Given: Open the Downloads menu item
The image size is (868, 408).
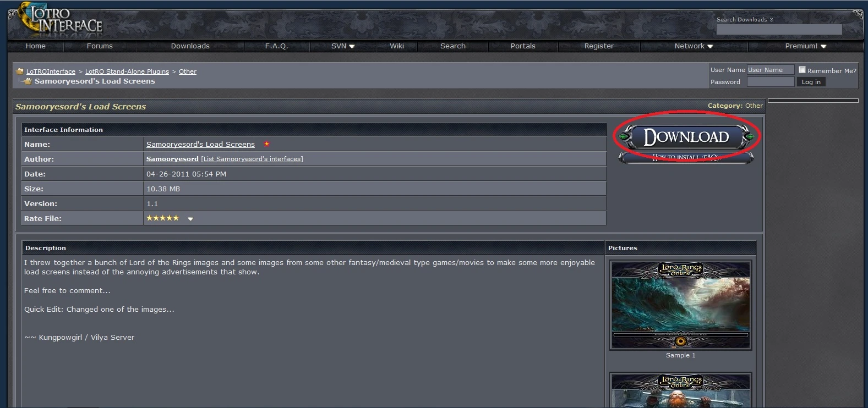Looking at the screenshot, I should pyautogui.click(x=190, y=46).
